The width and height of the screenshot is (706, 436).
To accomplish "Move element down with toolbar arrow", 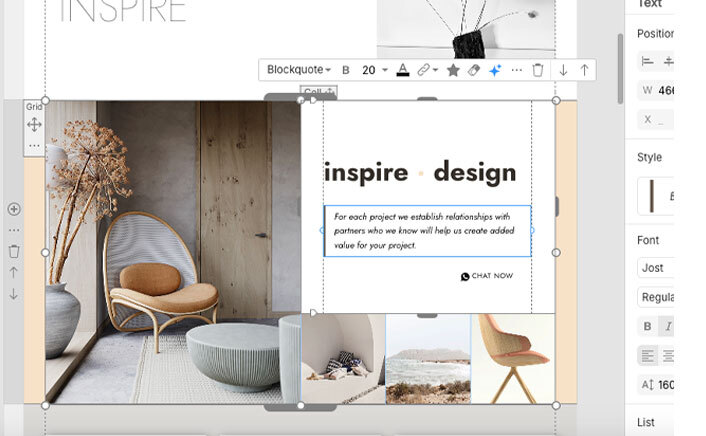I will pyautogui.click(x=563, y=70).
